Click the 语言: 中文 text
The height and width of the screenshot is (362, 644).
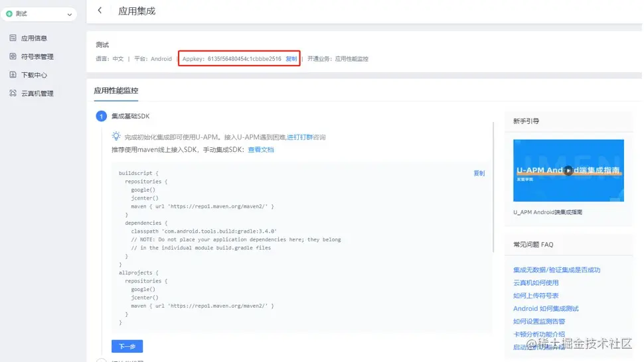[110, 58]
